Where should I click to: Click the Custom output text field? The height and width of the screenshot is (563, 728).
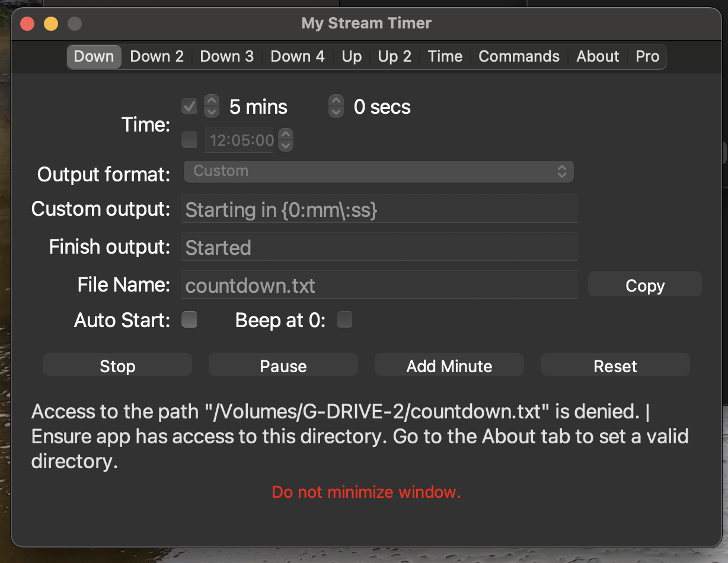(379, 209)
